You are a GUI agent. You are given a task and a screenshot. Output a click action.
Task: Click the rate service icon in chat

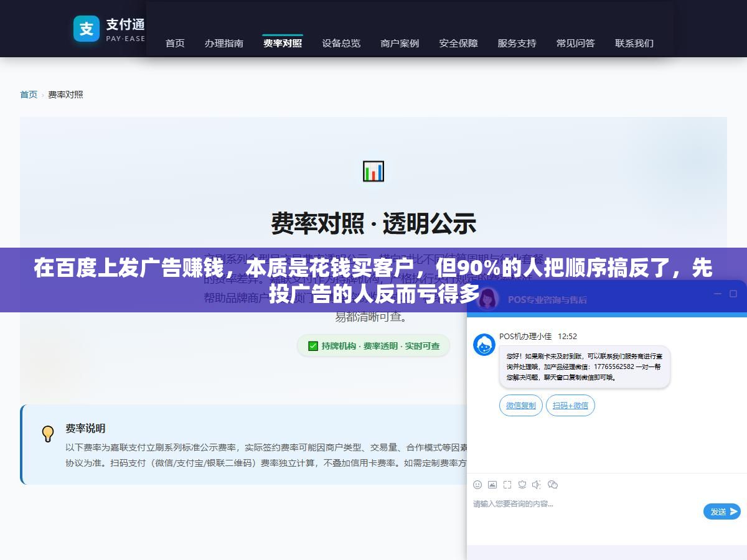(522, 485)
